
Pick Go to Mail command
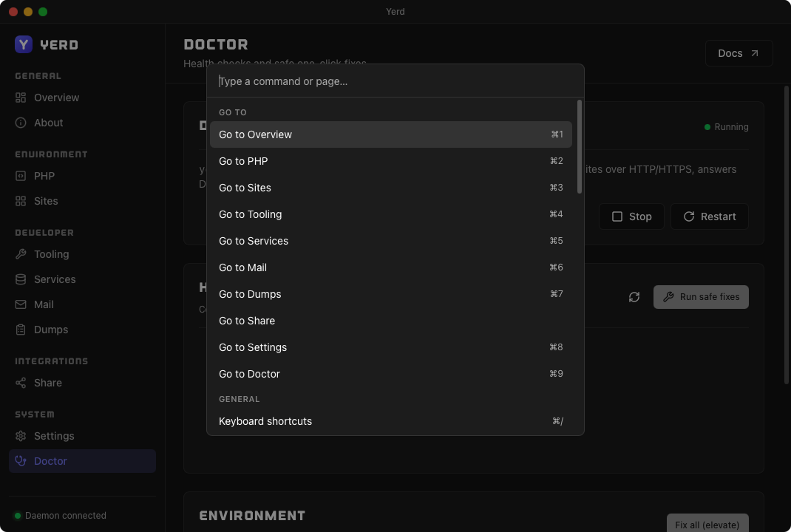[391, 267]
